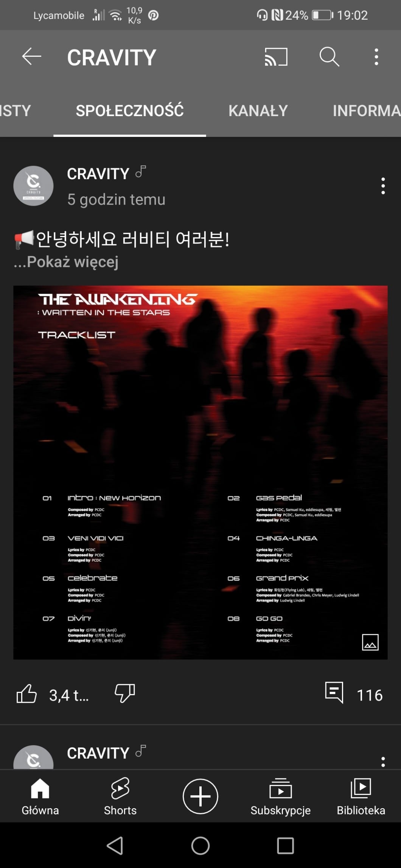Open the Shorts tab

tap(120, 796)
